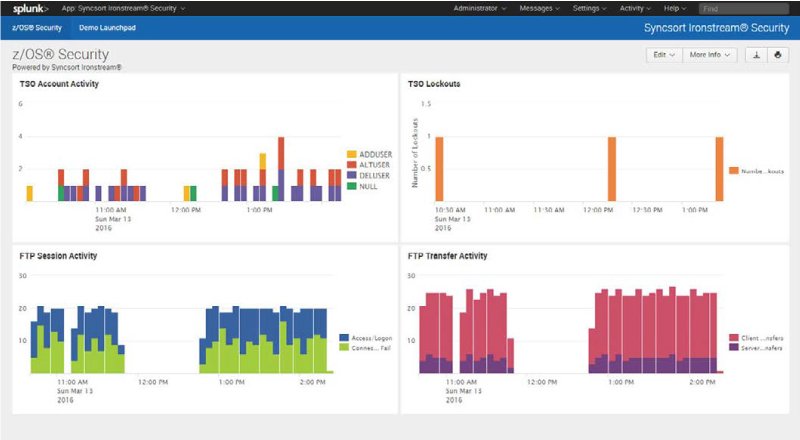This screenshot has width=800, height=440.
Task: Switch to the Demo Launchpad tab
Action: (x=107, y=28)
